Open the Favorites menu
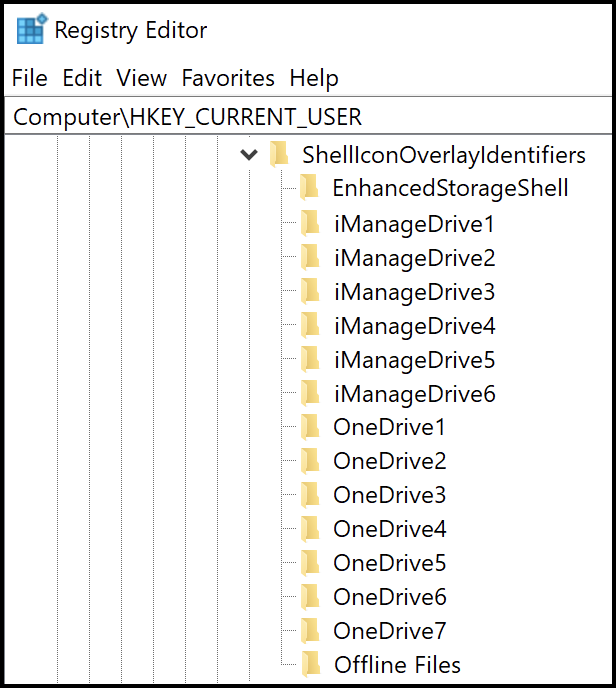This screenshot has width=616, height=688. 228,78
